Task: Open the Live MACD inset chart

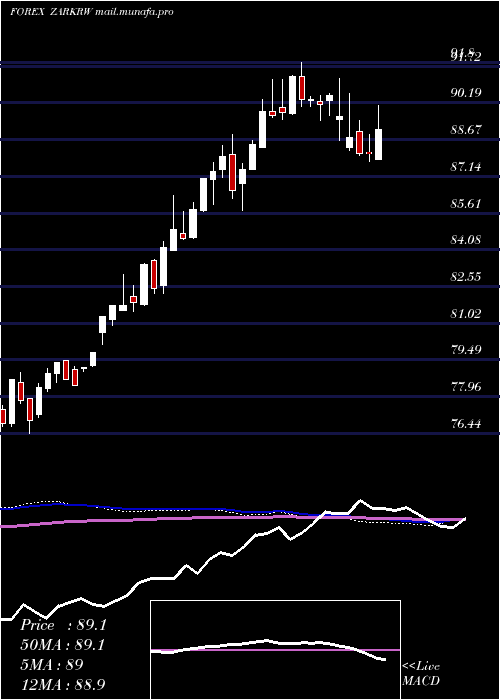Action: [x=275, y=650]
